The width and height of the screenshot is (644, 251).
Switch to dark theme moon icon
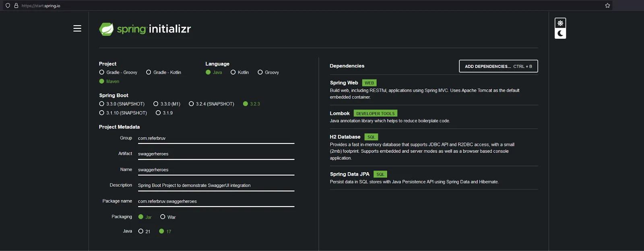coord(560,33)
